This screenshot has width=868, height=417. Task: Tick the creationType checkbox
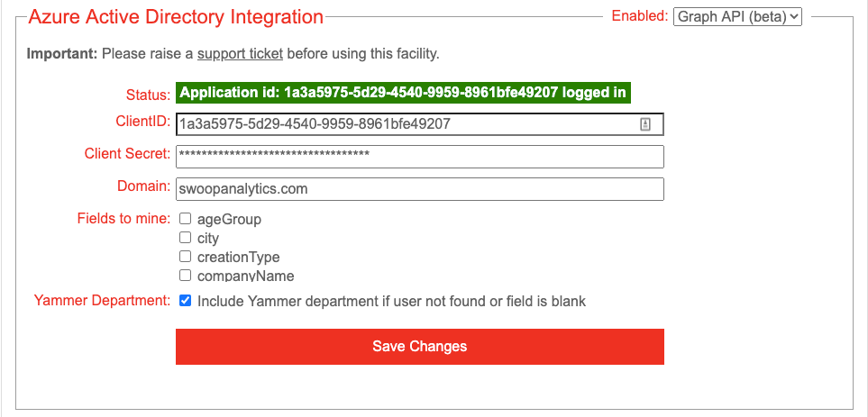coord(186,256)
